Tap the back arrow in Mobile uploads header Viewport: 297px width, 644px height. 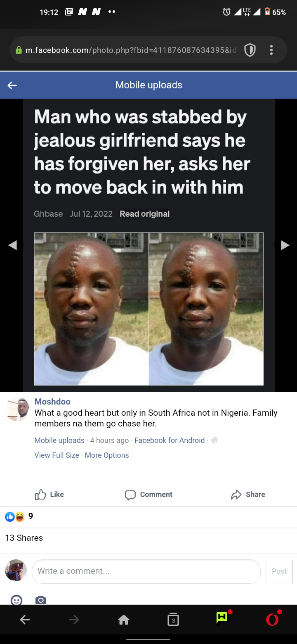coord(12,85)
